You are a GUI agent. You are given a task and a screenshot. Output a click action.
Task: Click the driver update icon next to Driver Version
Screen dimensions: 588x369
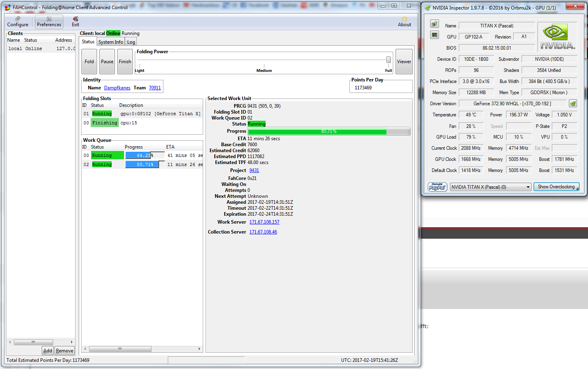point(573,104)
